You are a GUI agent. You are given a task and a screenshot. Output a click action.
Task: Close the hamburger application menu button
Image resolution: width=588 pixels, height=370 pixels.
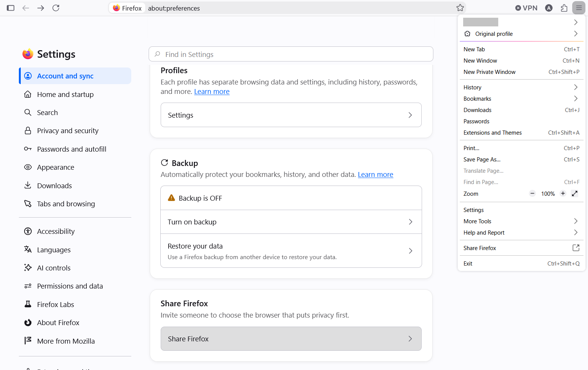(x=579, y=8)
